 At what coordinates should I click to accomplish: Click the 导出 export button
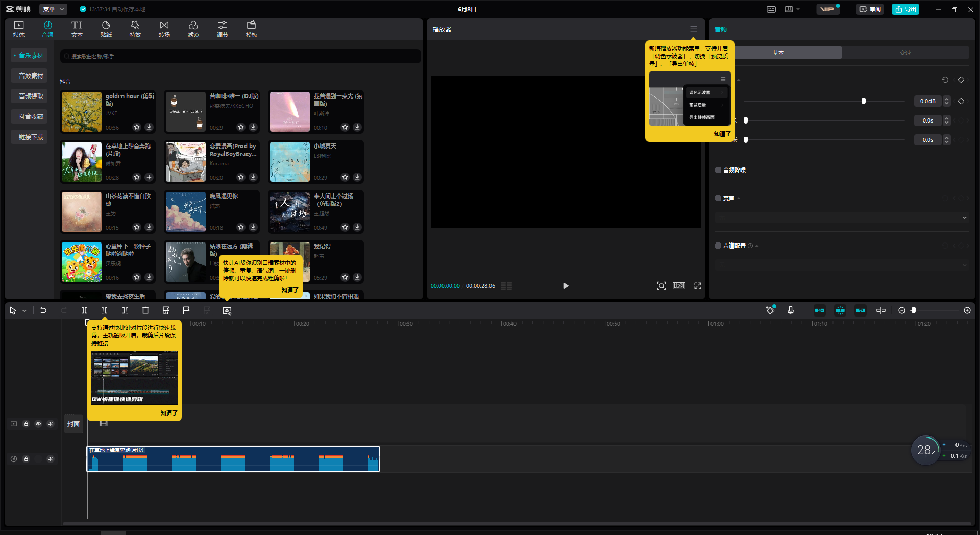(905, 9)
